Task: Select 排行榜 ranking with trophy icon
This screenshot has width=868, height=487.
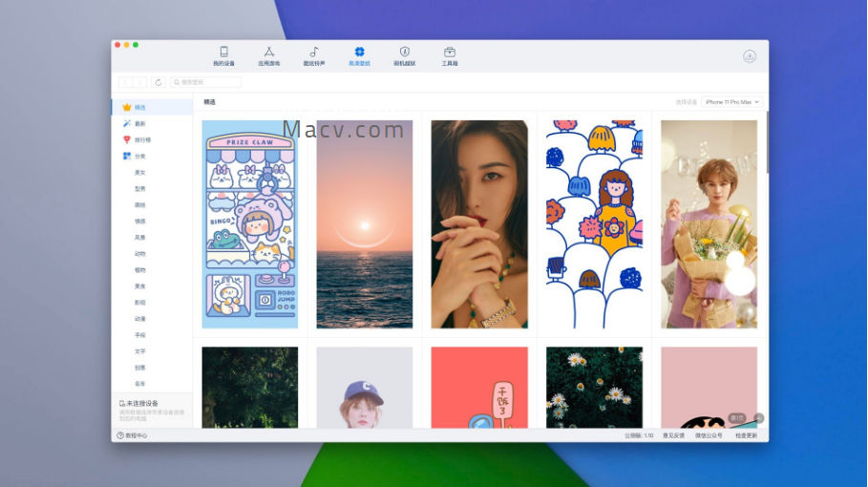Action: (x=152, y=140)
